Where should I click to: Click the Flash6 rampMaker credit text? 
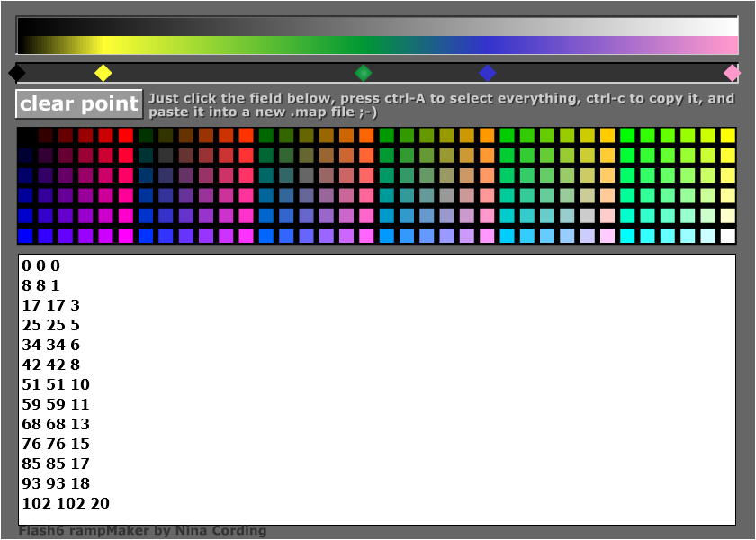[x=142, y=531]
